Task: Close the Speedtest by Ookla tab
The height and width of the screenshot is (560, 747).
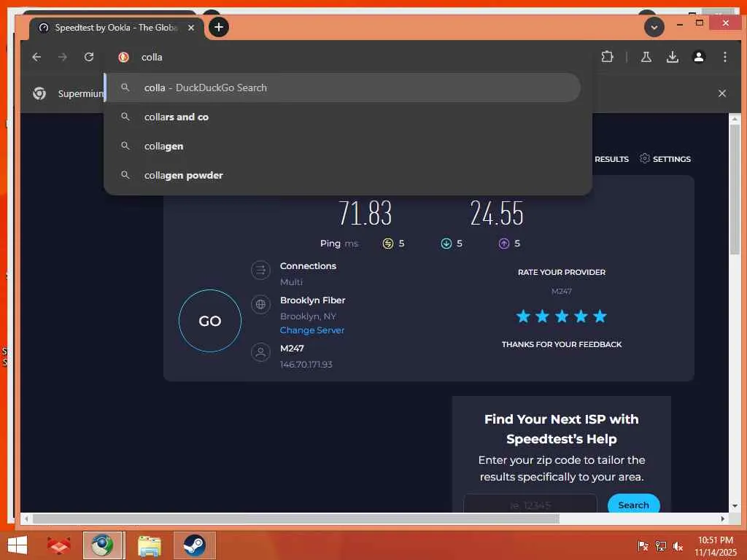Action: pyautogui.click(x=191, y=28)
